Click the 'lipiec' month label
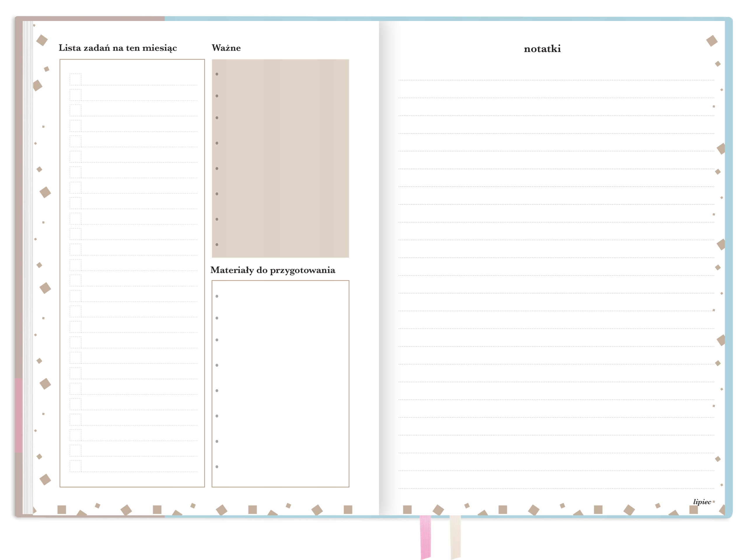Screen dimensions: 747x560 [x=702, y=502]
